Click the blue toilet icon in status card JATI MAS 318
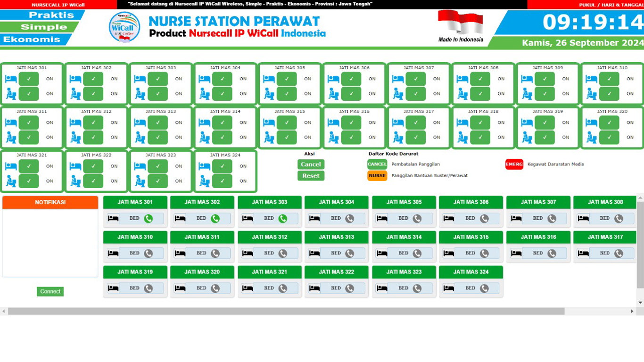Image resolution: width=644 pixels, height=362 pixels. 462,137
